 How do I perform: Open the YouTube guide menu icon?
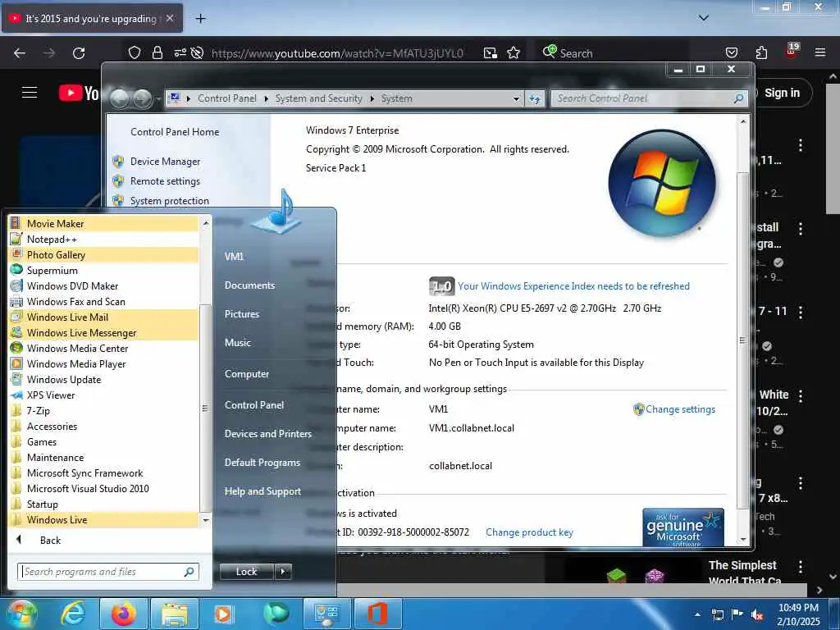[x=30, y=92]
